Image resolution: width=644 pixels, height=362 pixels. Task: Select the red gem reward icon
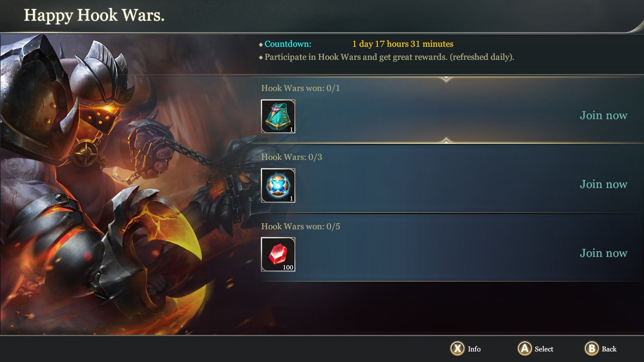pyautogui.click(x=278, y=254)
